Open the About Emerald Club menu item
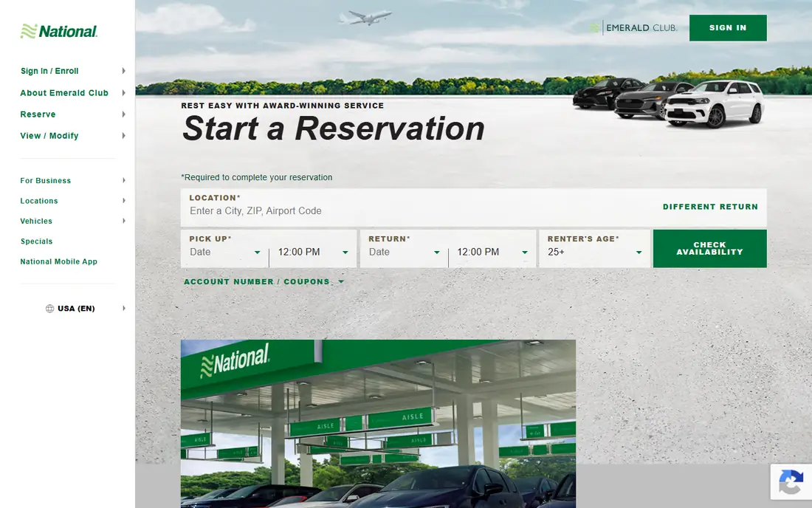This screenshot has height=508, width=812. click(x=64, y=93)
